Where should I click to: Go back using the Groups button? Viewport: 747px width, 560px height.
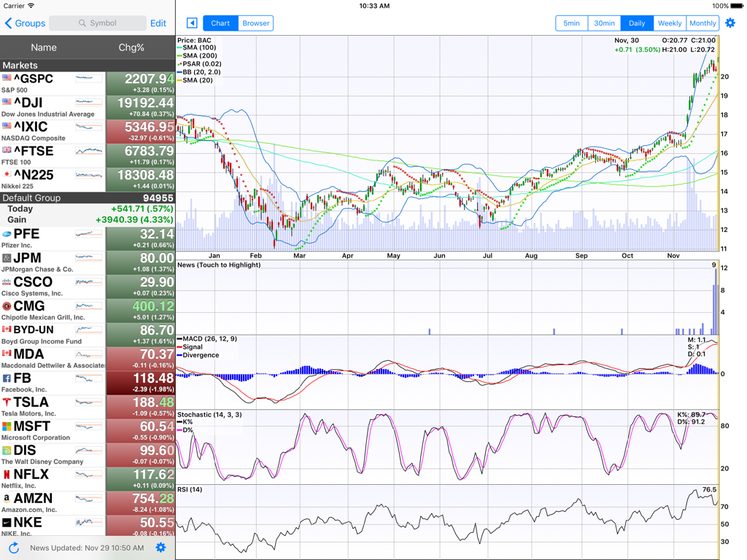pos(24,23)
